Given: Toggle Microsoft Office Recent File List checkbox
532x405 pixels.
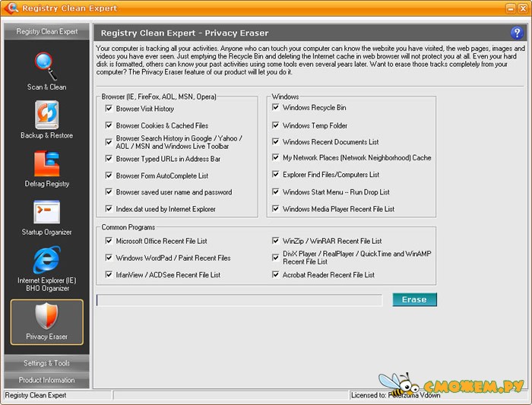Looking at the screenshot, I should point(109,241).
